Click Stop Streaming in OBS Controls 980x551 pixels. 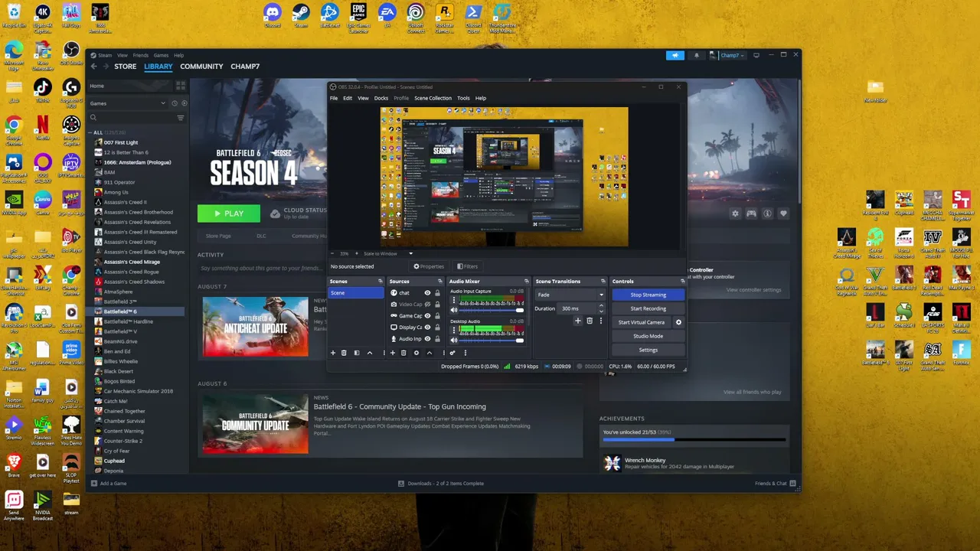pyautogui.click(x=648, y=295)
